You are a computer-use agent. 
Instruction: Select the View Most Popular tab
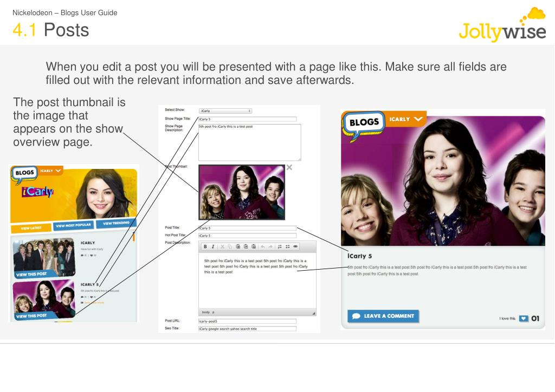point(73,225)
